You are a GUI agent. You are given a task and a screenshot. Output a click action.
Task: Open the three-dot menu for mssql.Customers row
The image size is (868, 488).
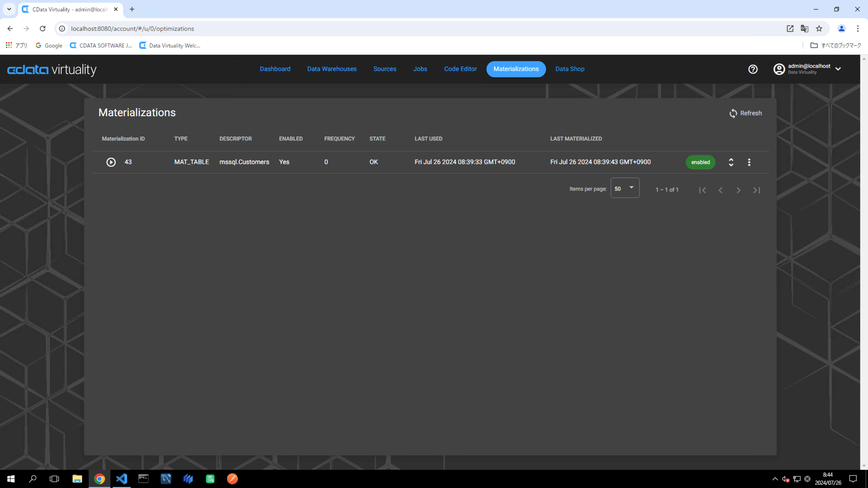click(x=749, y=162)
